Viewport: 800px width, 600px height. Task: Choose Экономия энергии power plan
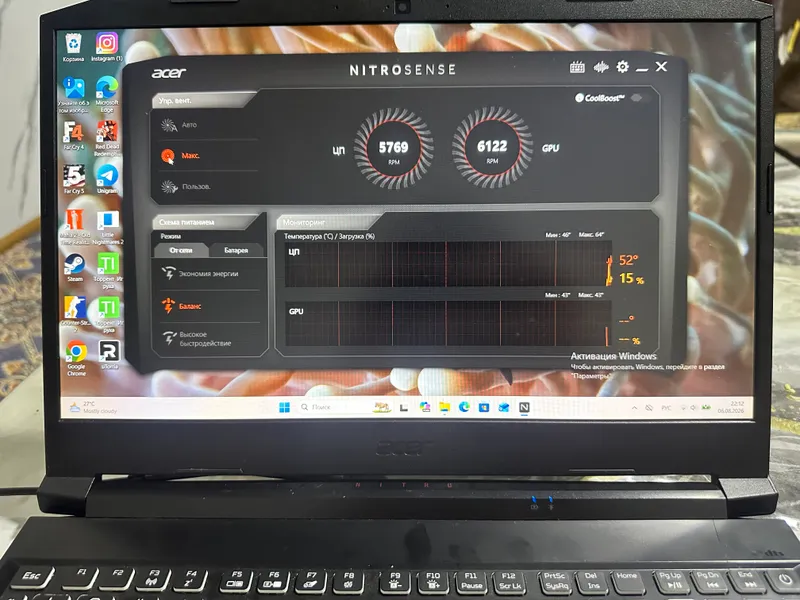208,274
